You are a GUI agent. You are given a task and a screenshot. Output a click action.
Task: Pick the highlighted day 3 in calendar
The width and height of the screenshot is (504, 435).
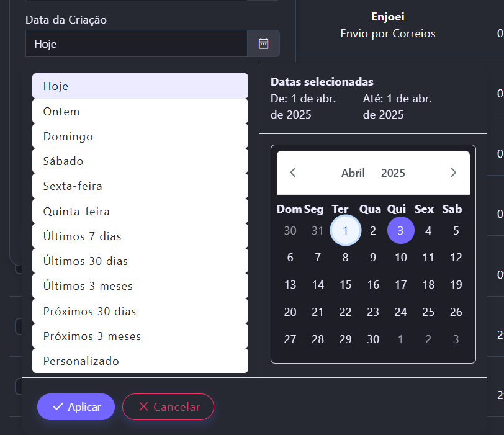click(x=401, y=231)
